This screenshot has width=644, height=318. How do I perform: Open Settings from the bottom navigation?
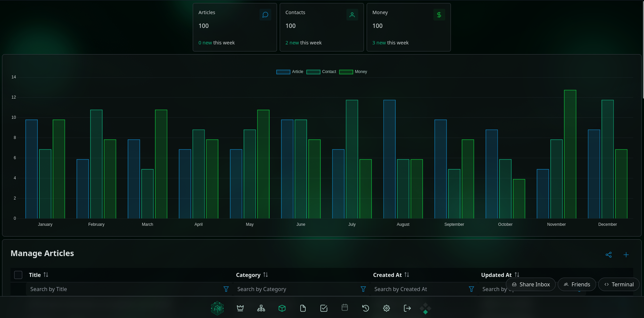[x=386, y=308]
